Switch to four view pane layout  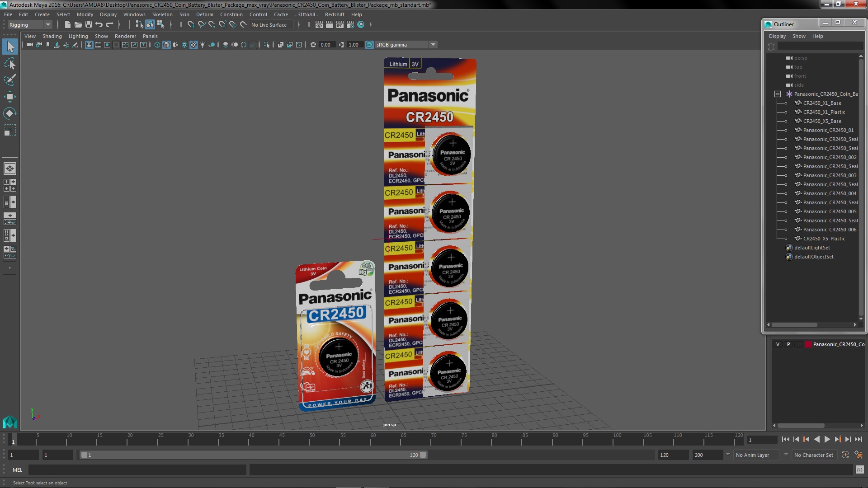pos(10,185)
